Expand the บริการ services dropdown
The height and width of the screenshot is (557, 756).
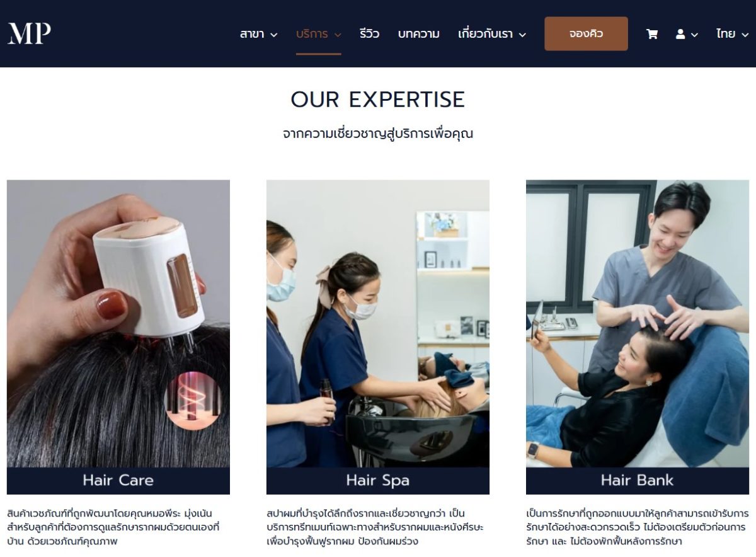click(319, 34)
